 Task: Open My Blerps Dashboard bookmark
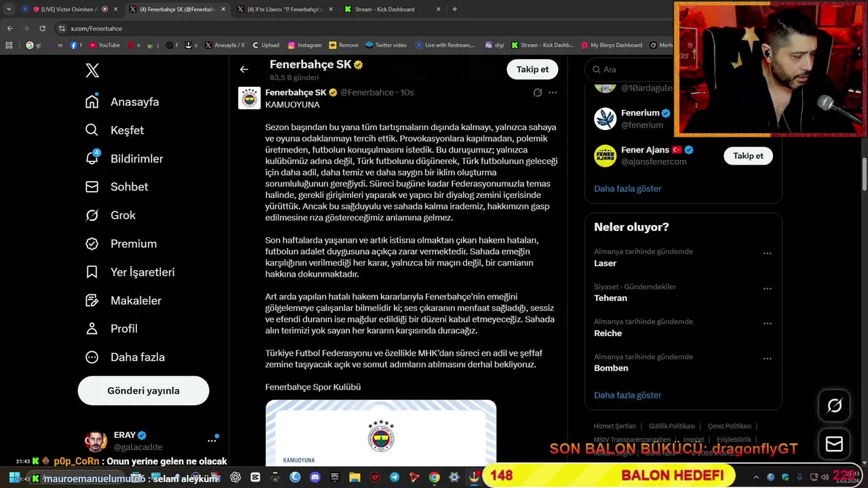click(611, 45)
